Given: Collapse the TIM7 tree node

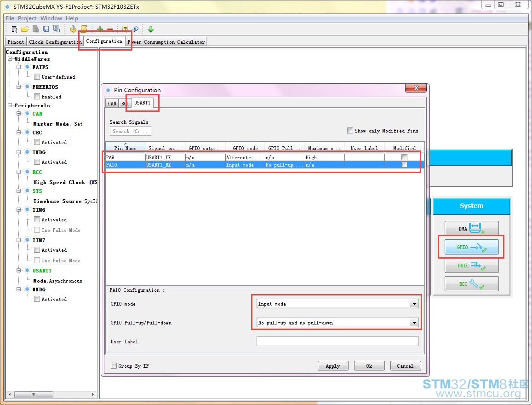Looking at the screenshot, I should click(x=19, y=240).
